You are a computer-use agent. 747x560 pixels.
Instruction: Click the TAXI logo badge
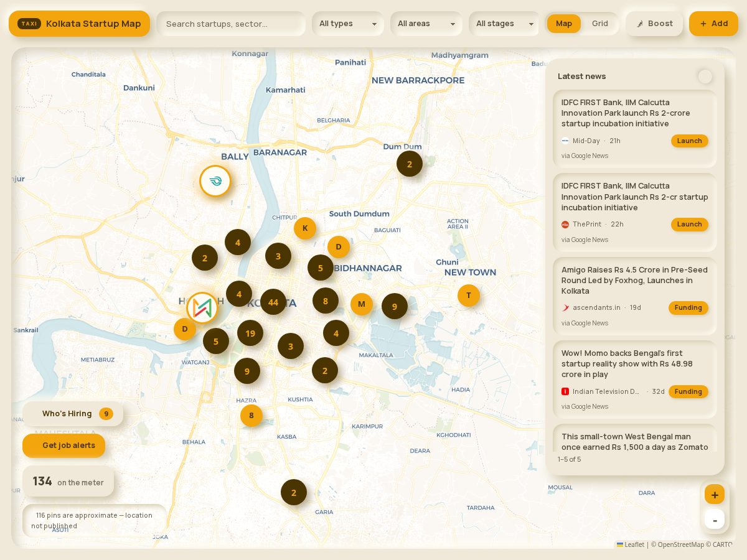(x=29, y=24)
